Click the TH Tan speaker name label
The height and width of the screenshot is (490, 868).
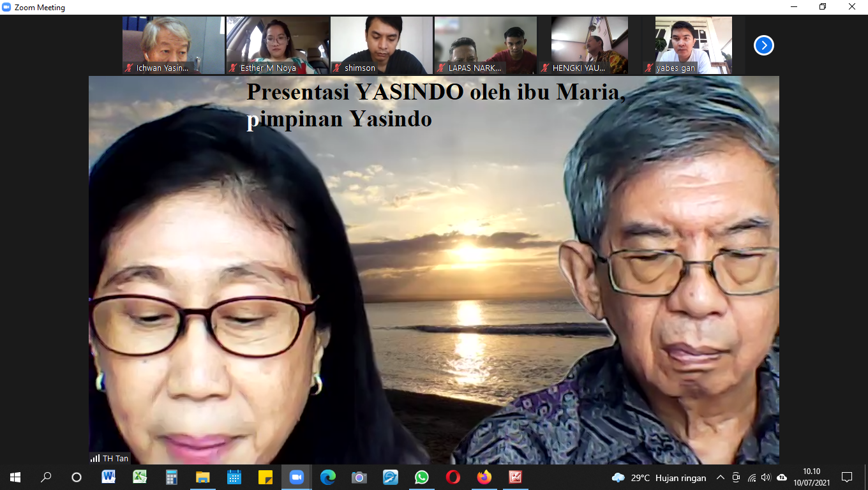[116, 458]
